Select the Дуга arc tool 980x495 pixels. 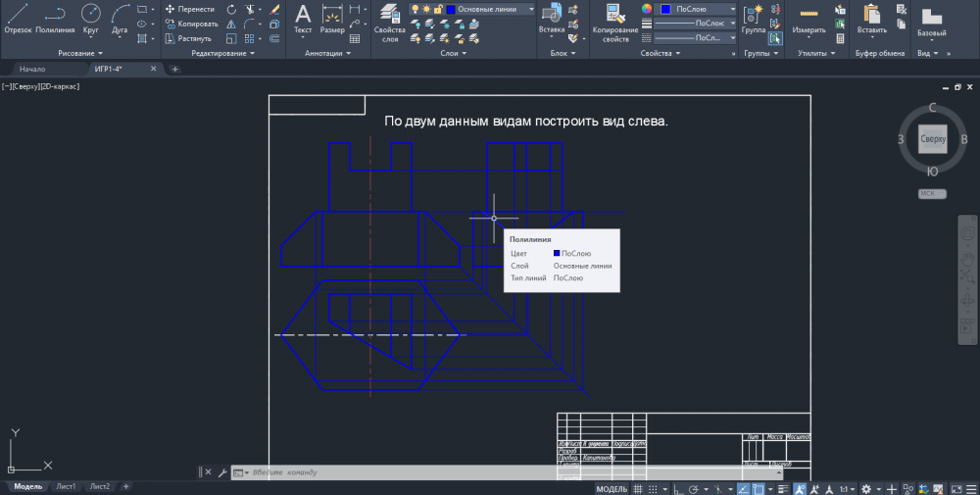pos(120,19)
